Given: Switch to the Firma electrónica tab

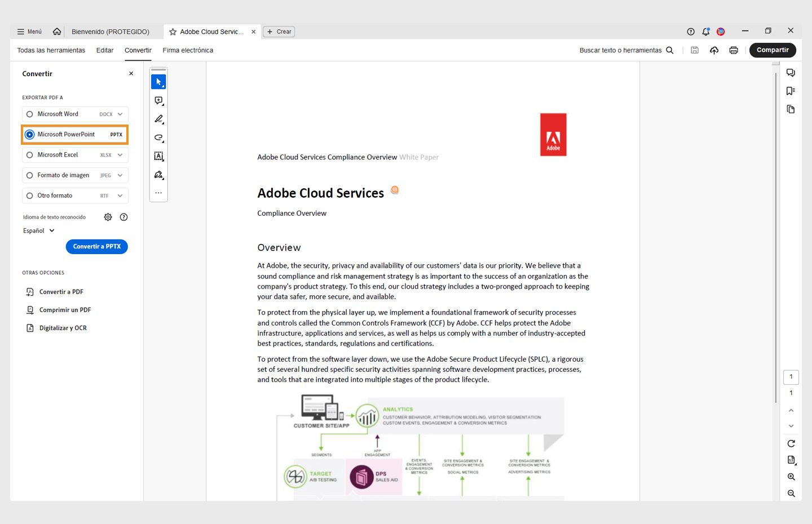Looking at the screenshot, I should coord(188,50).
